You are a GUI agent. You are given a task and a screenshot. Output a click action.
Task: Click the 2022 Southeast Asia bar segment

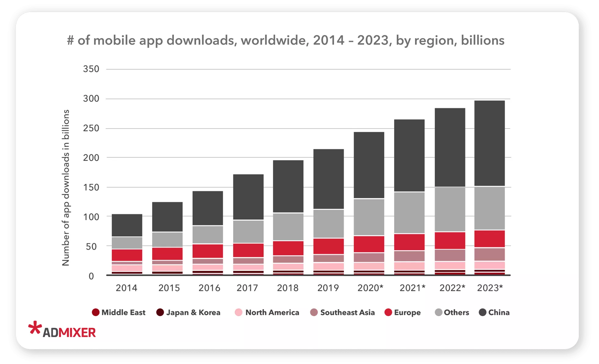click(450, 255)
